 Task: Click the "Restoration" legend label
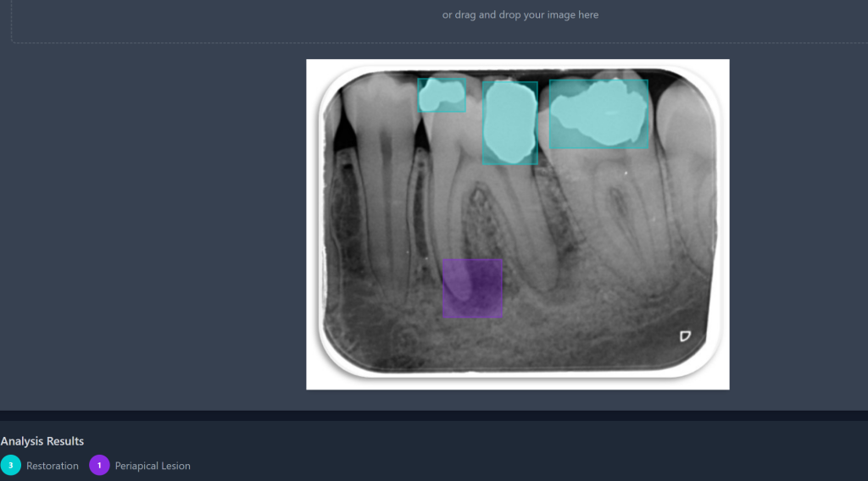pyautogui.click(x=53, y=466)
